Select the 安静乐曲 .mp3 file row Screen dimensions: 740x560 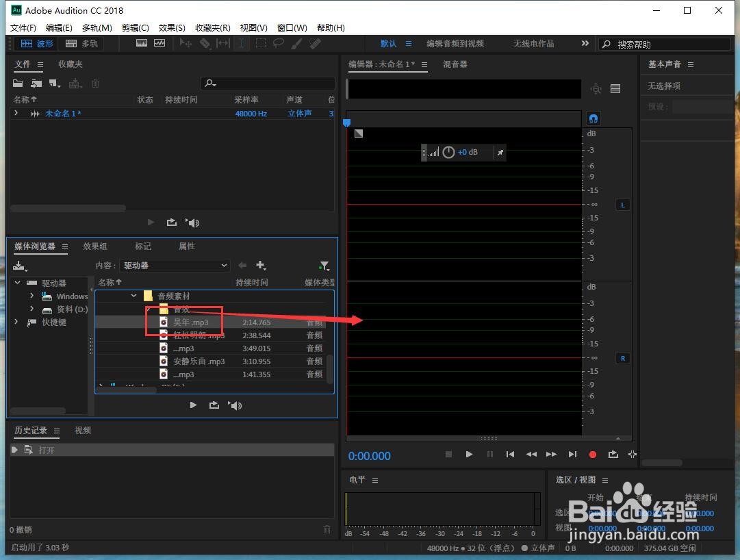(210, 361)
